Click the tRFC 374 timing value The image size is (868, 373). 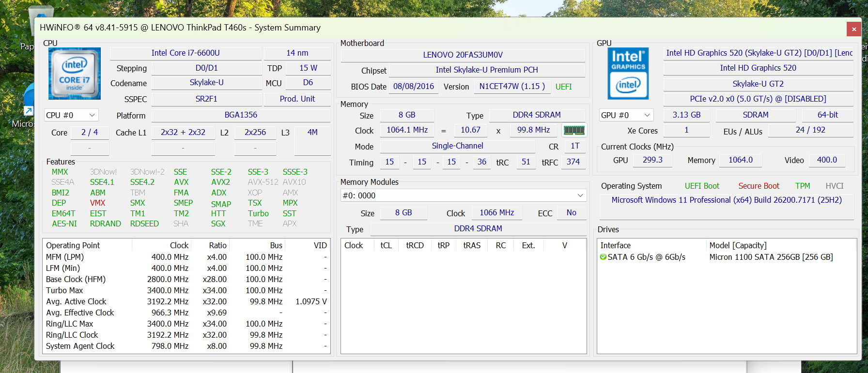point(573,162)
